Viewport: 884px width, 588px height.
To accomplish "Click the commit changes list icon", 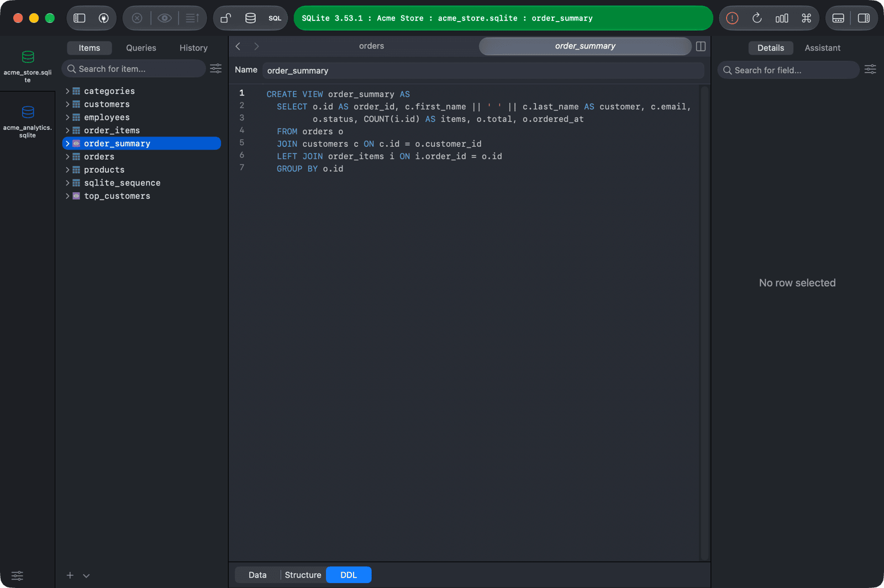I will (x=192, y=18).
